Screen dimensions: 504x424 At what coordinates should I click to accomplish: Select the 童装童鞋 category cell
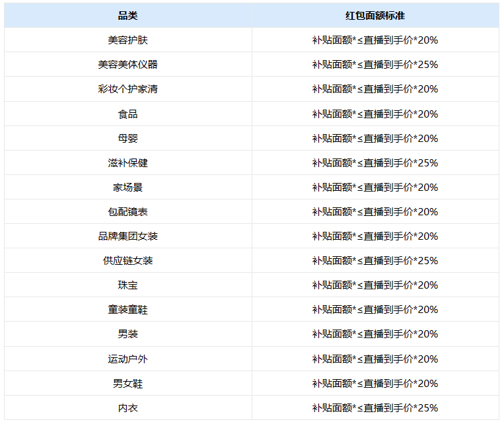(127, 310)
